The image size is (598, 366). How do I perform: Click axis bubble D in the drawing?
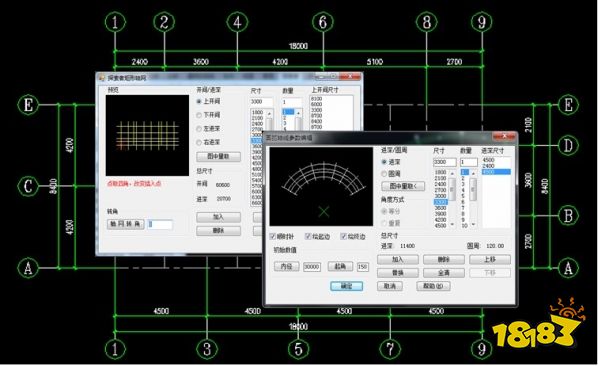568,145
